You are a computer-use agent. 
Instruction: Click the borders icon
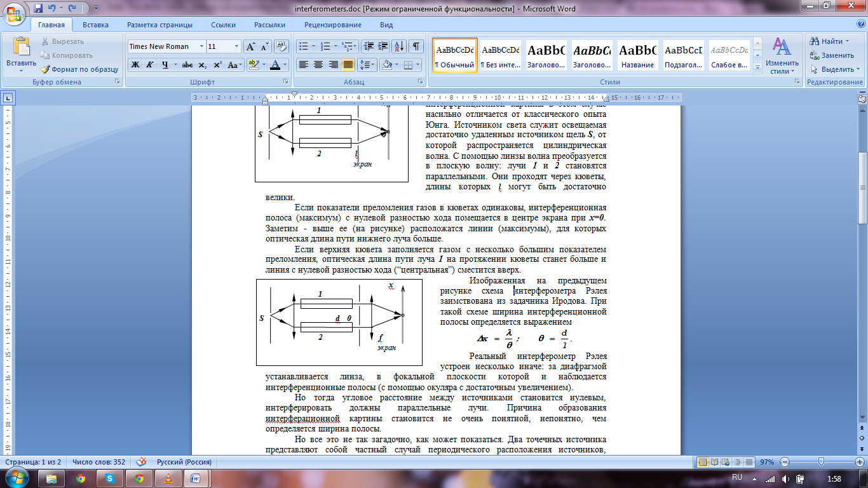click(x=409, y=65)
